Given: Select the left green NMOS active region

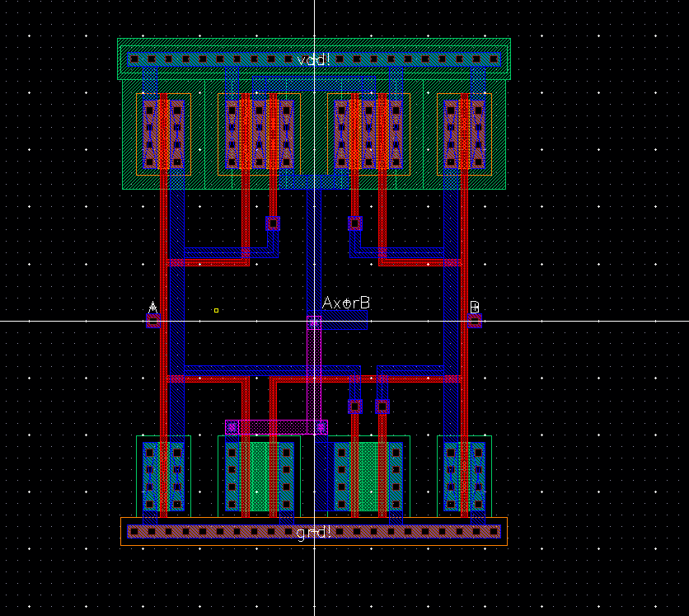Looking at the screenshot, I should click(260, 477).
